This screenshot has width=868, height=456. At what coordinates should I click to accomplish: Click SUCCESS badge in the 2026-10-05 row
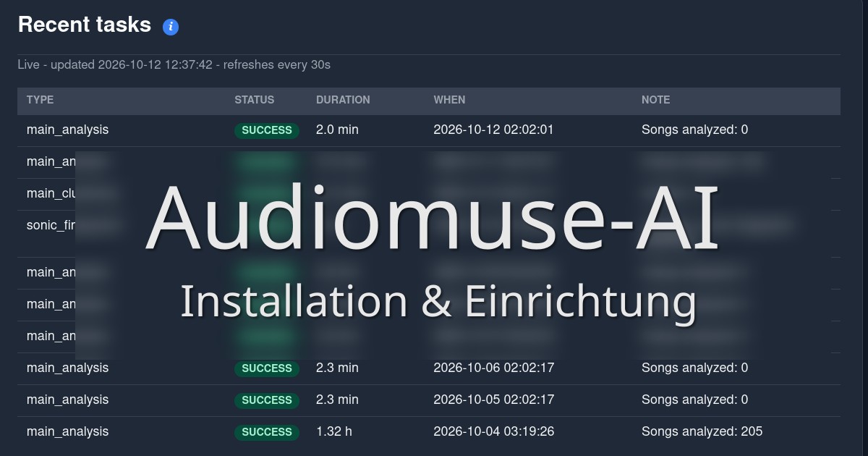pos(267,400)
